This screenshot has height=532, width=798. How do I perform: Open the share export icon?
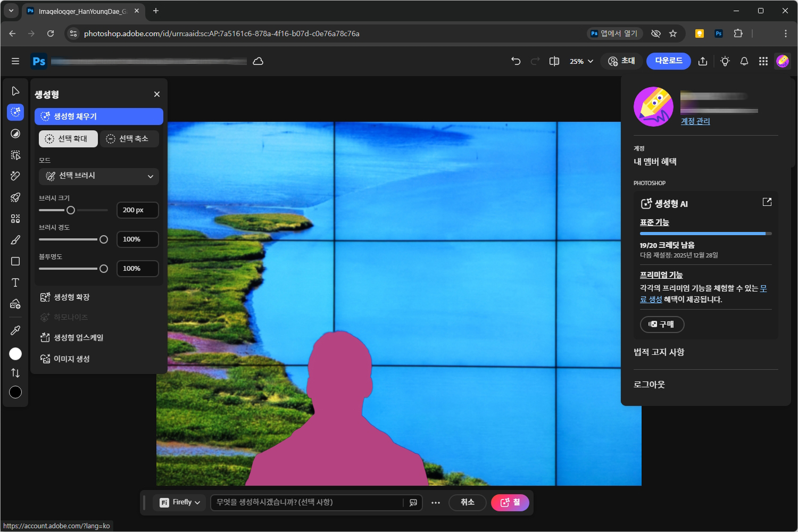click(703, 61)
